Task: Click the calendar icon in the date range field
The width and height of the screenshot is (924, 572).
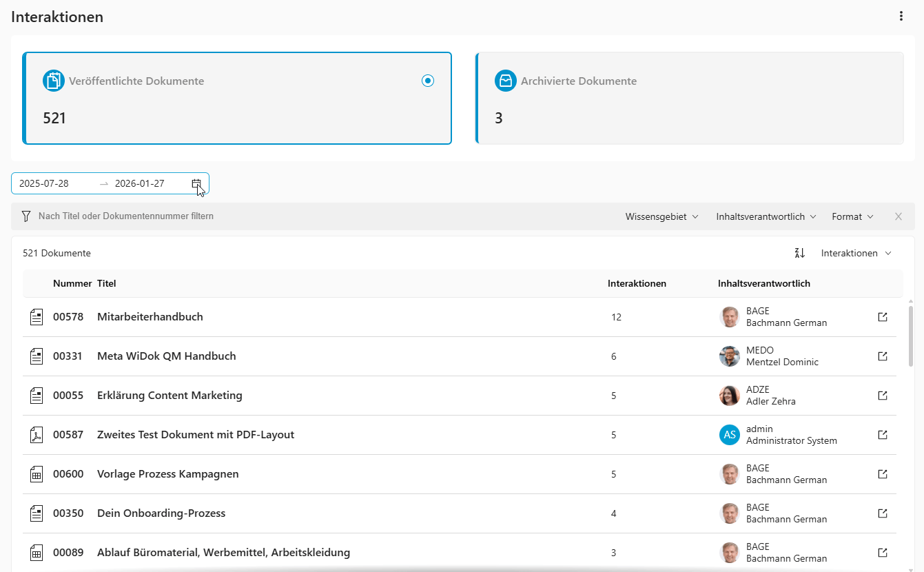Action: pos(196,184)
